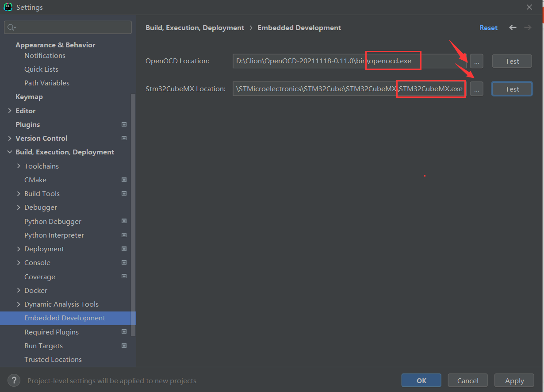Test the OpenOCD location
The image size is (544, 392).
(512, 61)
